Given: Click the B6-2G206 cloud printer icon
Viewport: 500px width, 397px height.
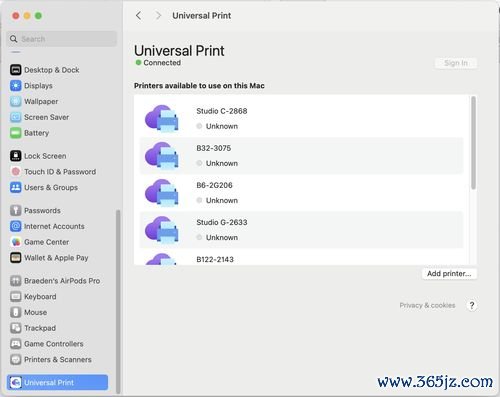Looking at the screenshot, I should coord(162,192).
